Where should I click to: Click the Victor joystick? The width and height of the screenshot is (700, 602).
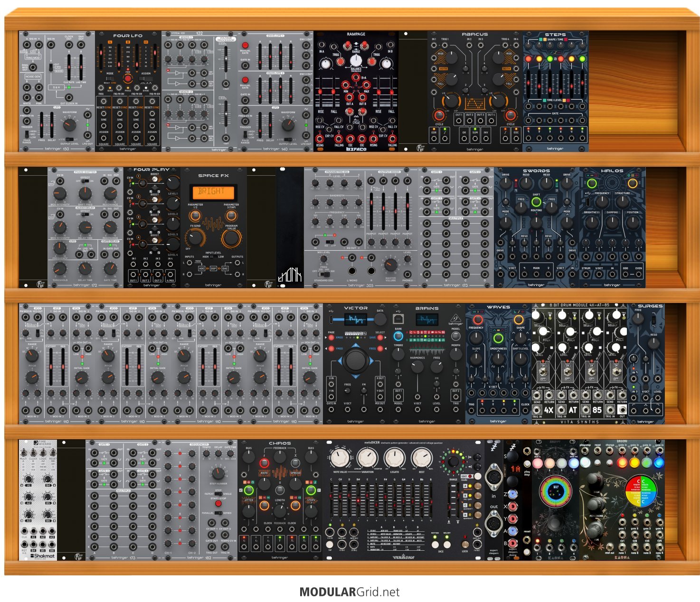[356, 360]
